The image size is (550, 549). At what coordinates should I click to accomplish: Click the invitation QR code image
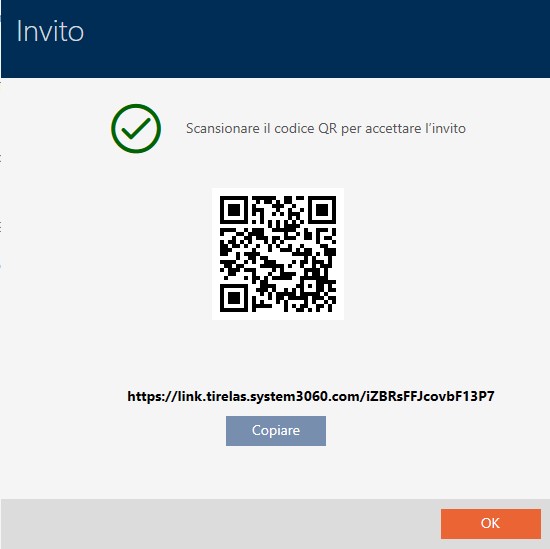[x=278, y=254]
